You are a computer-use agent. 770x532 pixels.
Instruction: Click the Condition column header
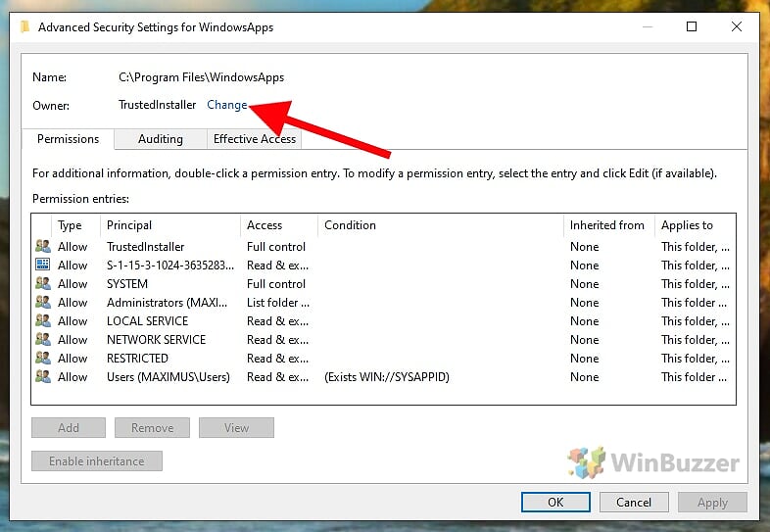441,225
